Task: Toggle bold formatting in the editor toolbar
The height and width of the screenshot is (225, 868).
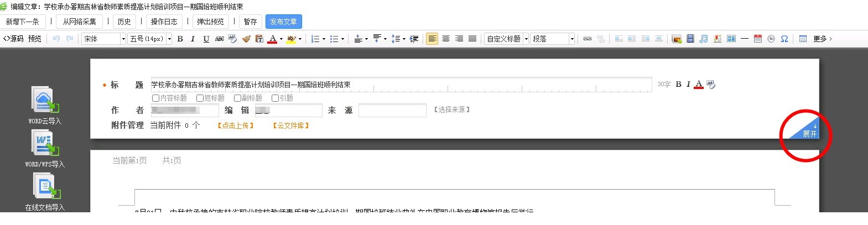Action: 180,39
